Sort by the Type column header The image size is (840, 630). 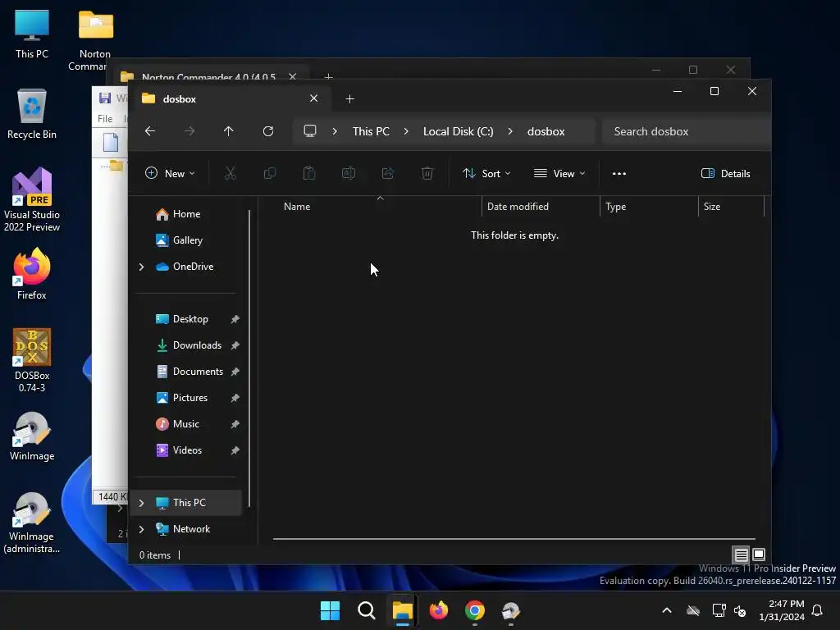(x=649, y=206)
